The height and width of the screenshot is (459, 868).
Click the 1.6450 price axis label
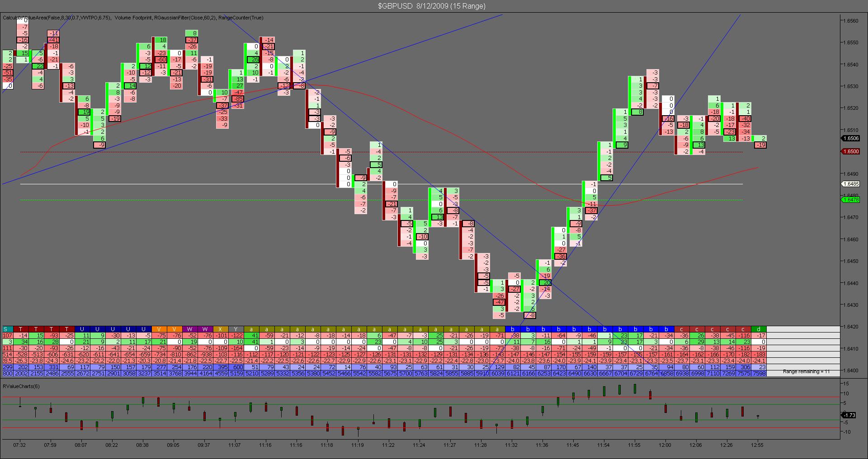point(851,261)
